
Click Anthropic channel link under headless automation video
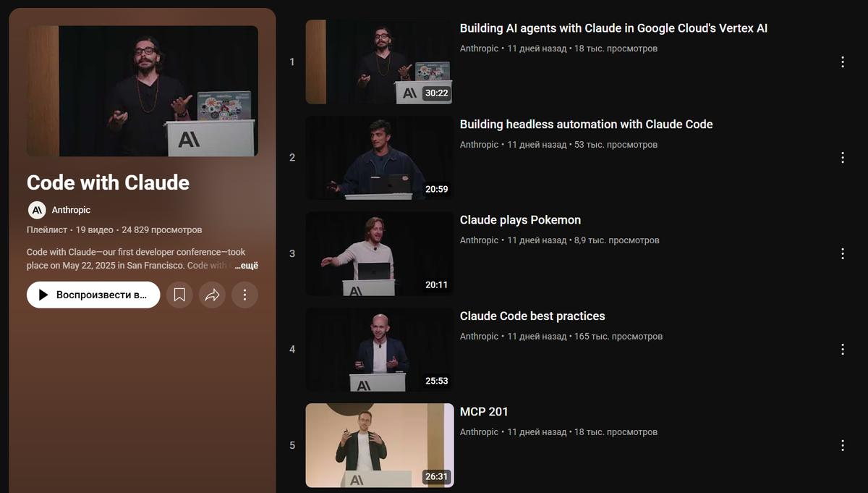pyautogui.click(x=479, y=145)
